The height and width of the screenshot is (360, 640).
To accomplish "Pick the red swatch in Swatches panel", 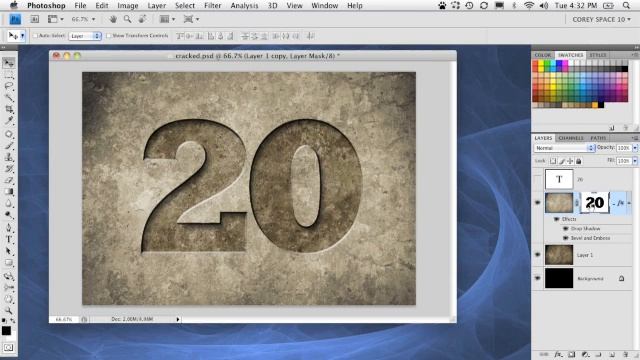I will (x=535, y=63).
